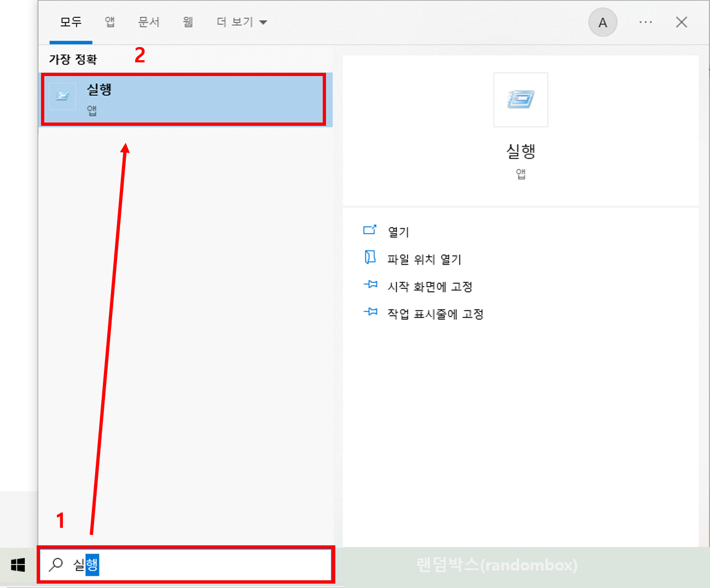The image size is (710, 588).
Task: Click the magnifying glass search icon
Action: pos(55,565)
